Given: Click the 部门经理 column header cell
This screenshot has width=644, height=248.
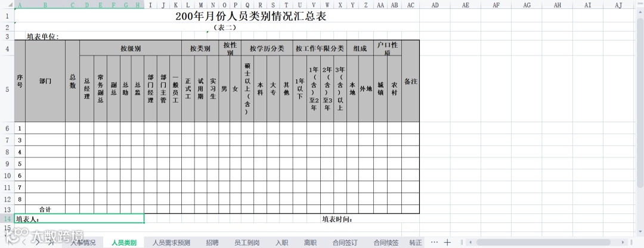Looking at the screenshot, I should 150,89.
